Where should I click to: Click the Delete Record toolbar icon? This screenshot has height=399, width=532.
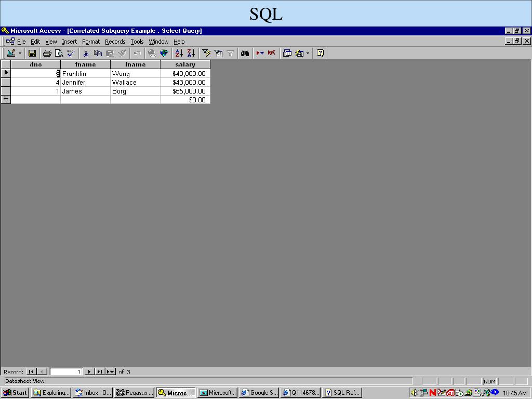pyautogui.click(x=272, y=54)
